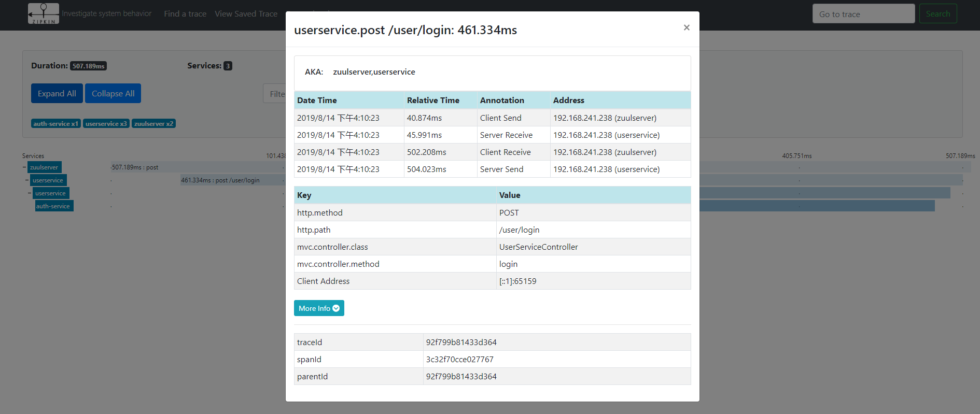Select the auth-service tree label

[54, 206]
